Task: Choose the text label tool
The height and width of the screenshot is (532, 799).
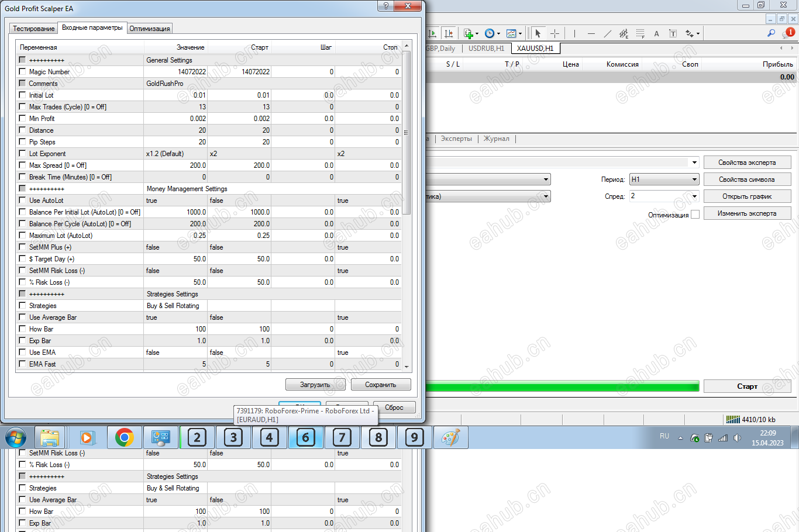Action: click(x=673, y=33)
